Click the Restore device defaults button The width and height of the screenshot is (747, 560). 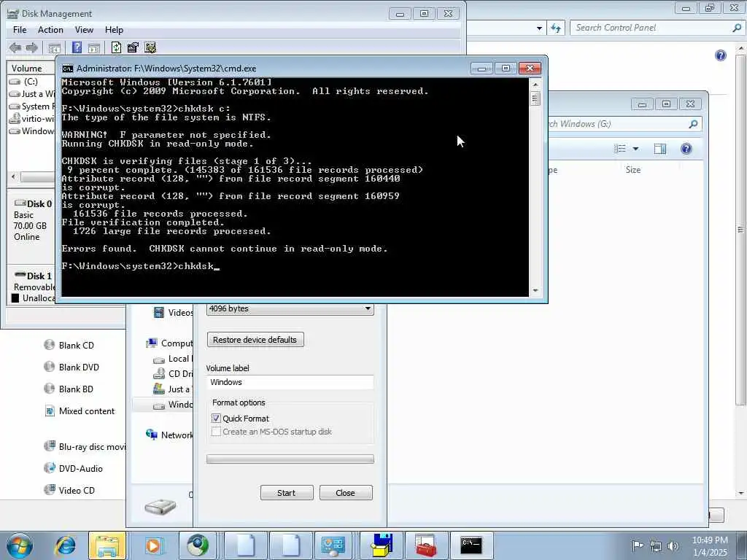[255, 340]
